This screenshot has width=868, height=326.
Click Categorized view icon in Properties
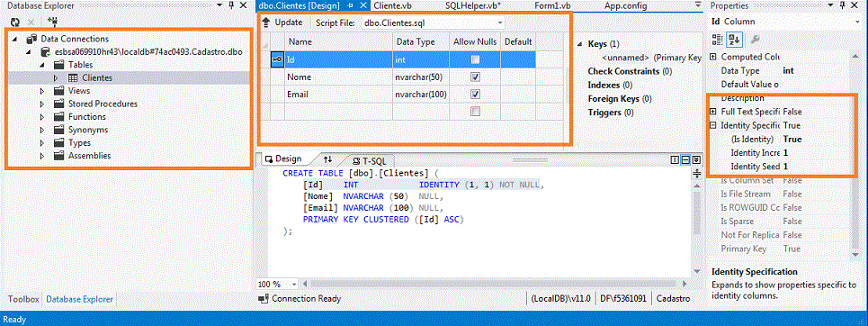[x=718, y=40]
